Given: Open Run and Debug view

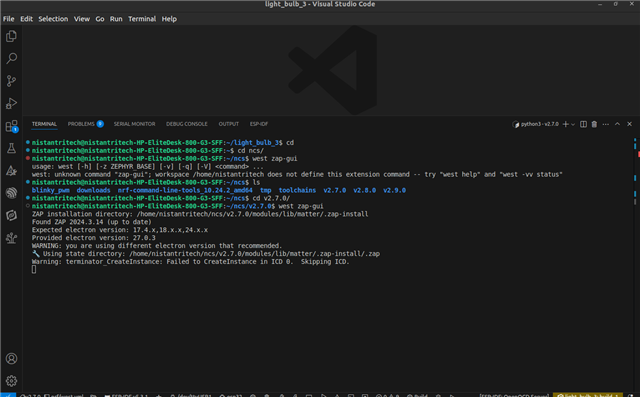Looking at the screenshot, I should (x=11, y=103).
